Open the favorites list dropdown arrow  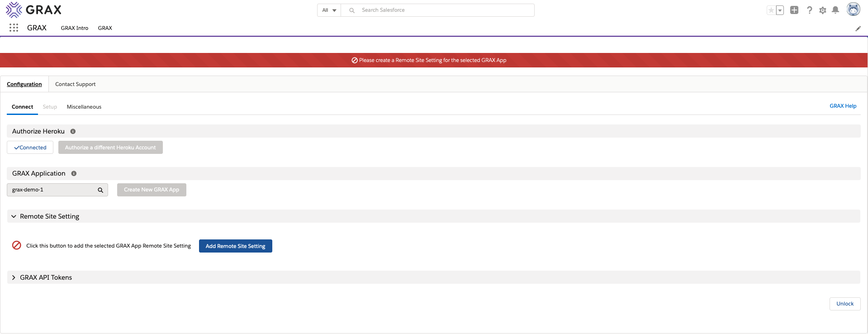(780, 10)
